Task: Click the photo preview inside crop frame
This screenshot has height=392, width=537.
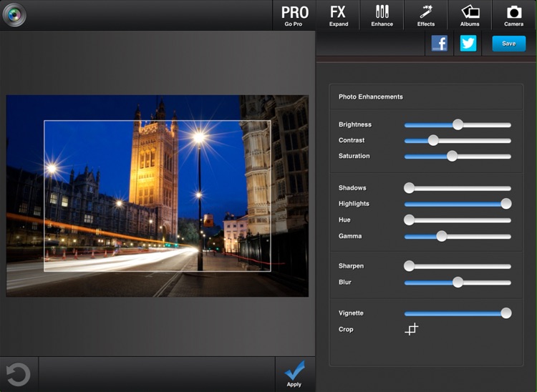Action: (x=157, y=195)
